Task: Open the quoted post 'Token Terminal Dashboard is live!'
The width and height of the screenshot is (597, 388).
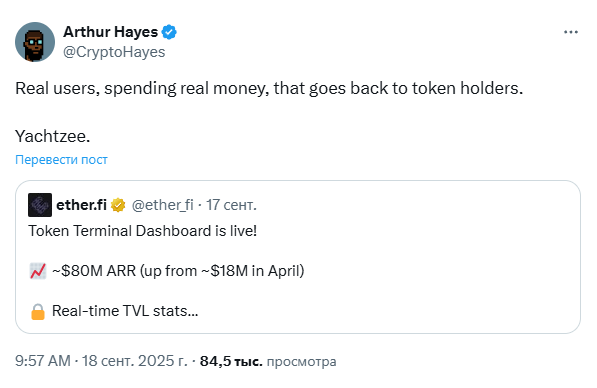Action: click(x=143, y=231)
